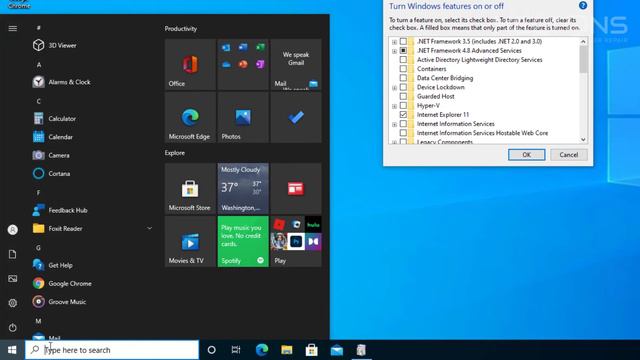Screen dimensions: 640x360
Task: Expand the Foxit Reader folder
Action: tap(149, 229)
